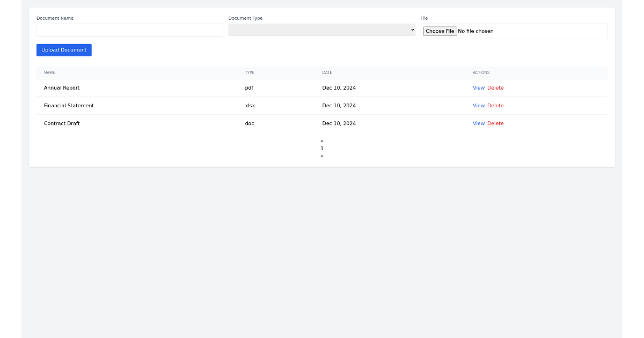Viewport: 644px width, 338px height.
Task: Delete the Financial Statement document
Action: click(495, 105)
